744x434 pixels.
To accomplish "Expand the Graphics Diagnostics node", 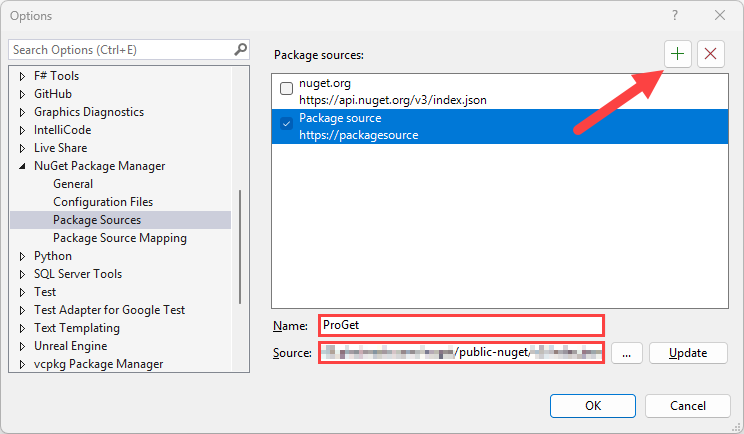I will point(22,112).
